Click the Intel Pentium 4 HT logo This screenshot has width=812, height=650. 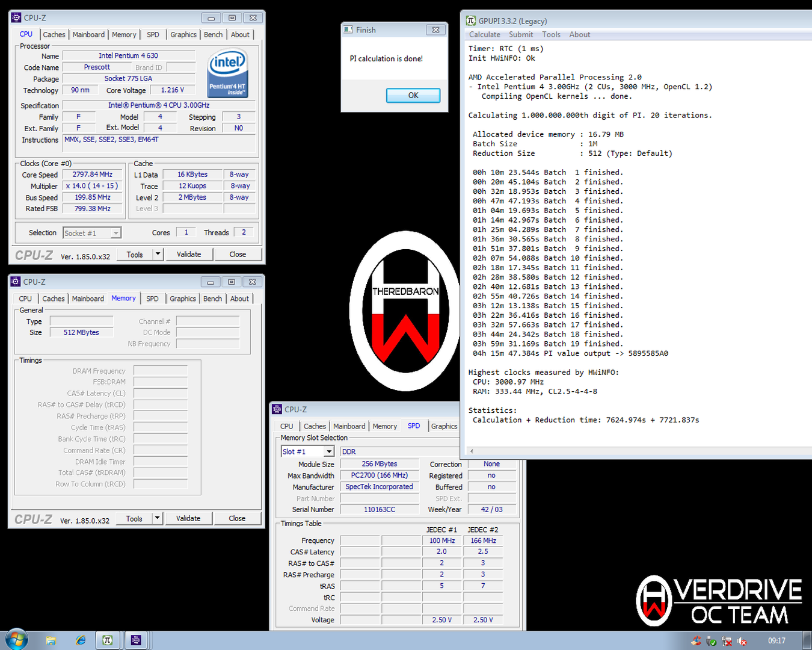point(228,74)
